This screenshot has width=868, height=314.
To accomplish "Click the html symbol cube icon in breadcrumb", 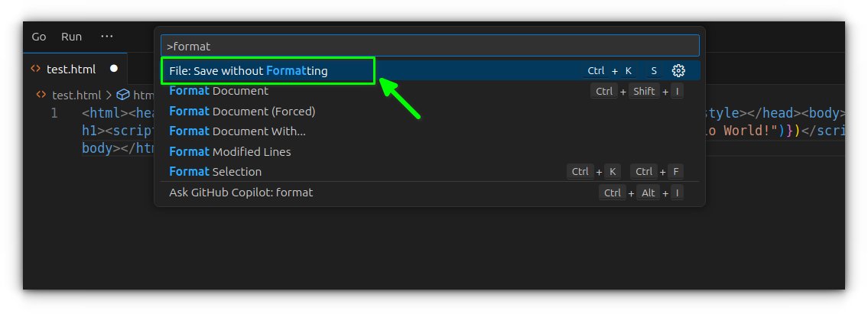I will click(x=122, y=95).
